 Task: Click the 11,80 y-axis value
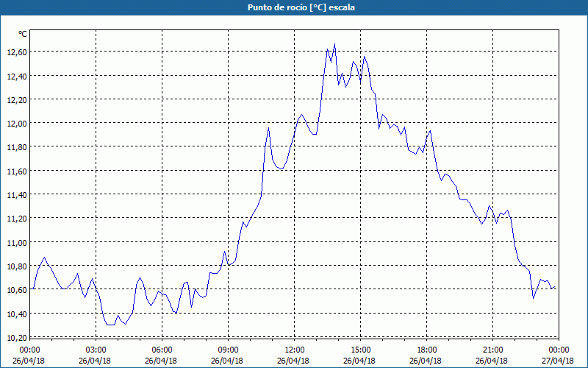tap(17, 147)
